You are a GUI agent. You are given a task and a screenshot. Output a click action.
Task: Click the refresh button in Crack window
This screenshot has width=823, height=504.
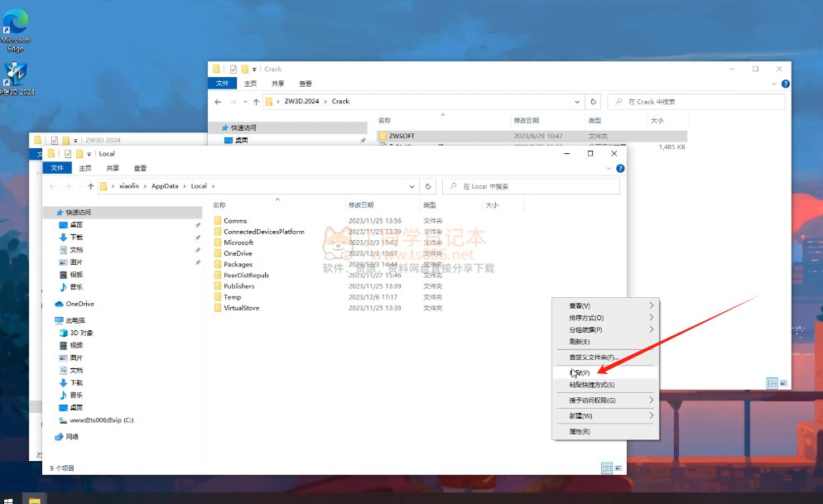(592, 101)
